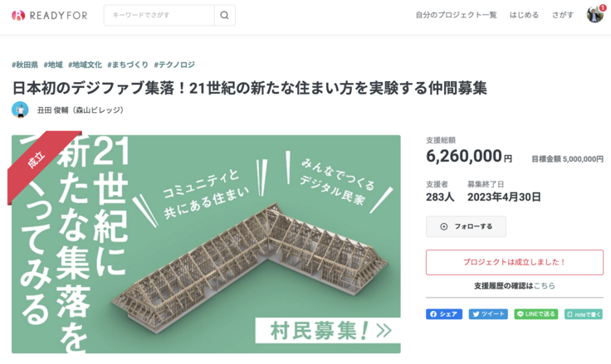The height and width of the screenshot is (364, 611).
Task: Share project via Facebook シェア button
Action: pyautogui.click(x=444, y=314)
